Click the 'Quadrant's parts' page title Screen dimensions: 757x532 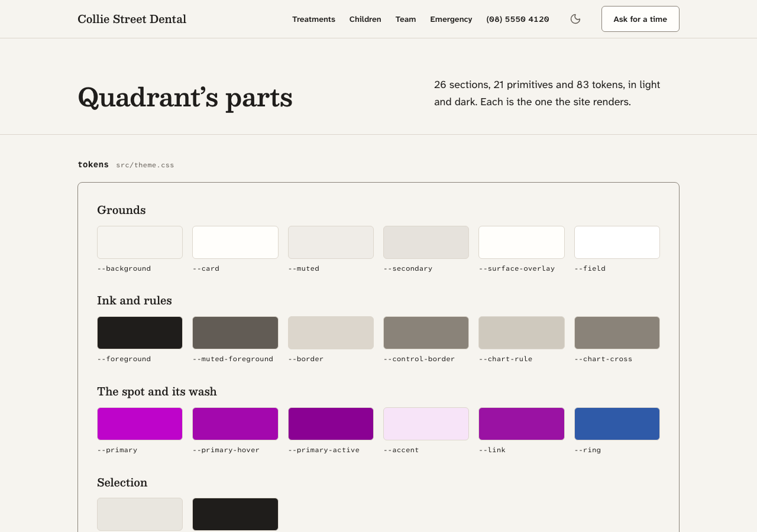point(185,97)
